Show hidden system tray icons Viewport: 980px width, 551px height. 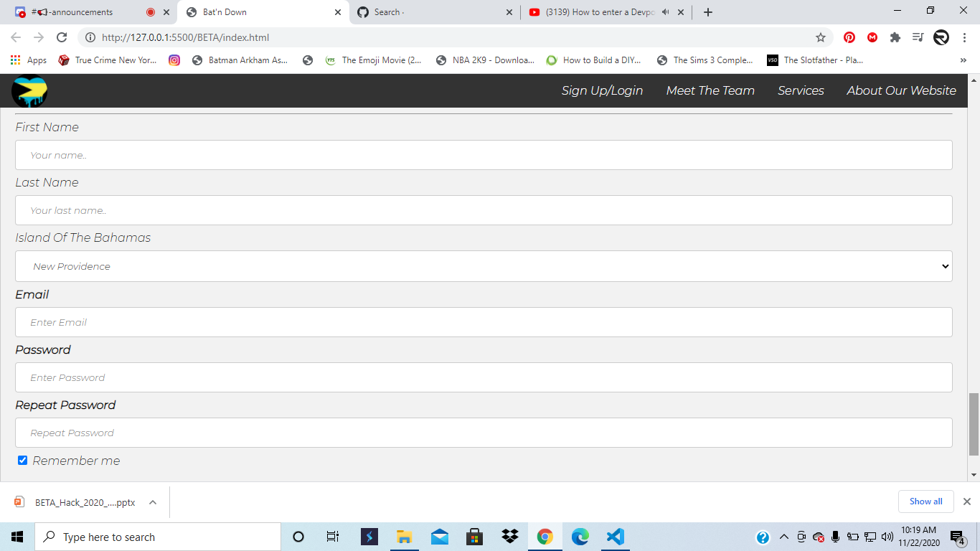[x=783, y=537]
